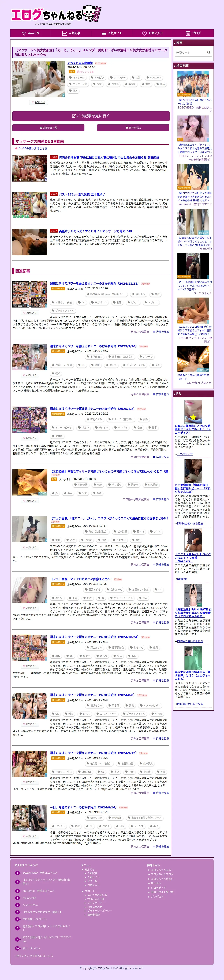
Task: Select the スレンダー tag
Action: (118, 78)
